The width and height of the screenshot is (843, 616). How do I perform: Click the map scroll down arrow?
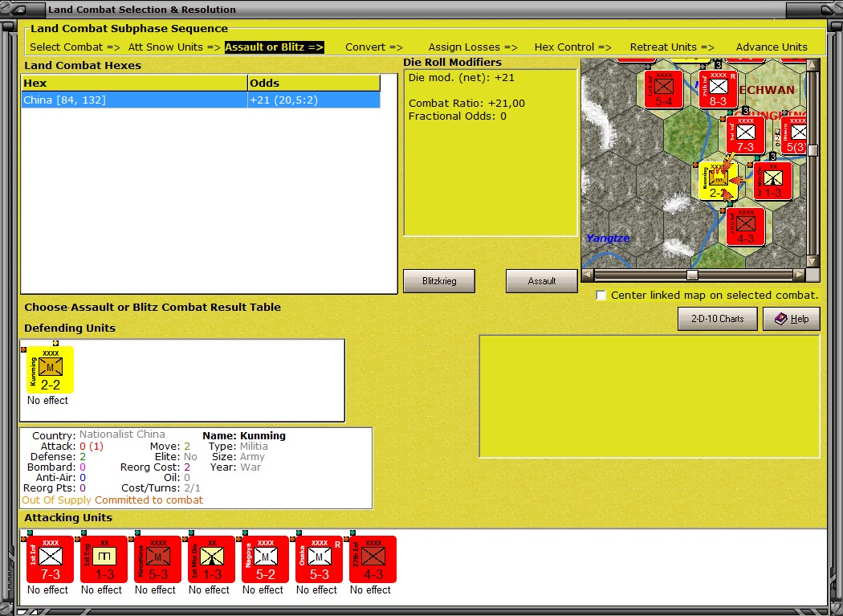point(812,262)
